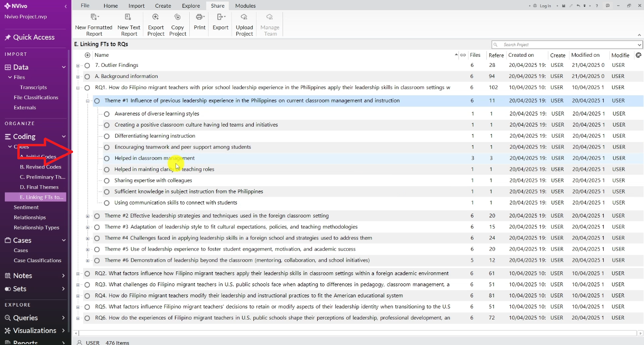Open Case Classifications in sidebar
Screen dimensions: 644x345
pos(37,261)
